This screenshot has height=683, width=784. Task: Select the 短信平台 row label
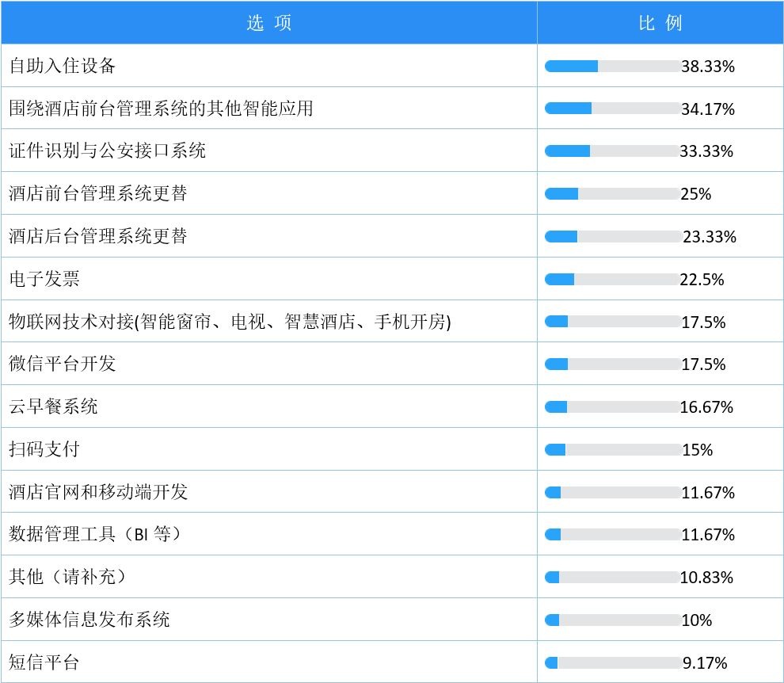point(44,662)
